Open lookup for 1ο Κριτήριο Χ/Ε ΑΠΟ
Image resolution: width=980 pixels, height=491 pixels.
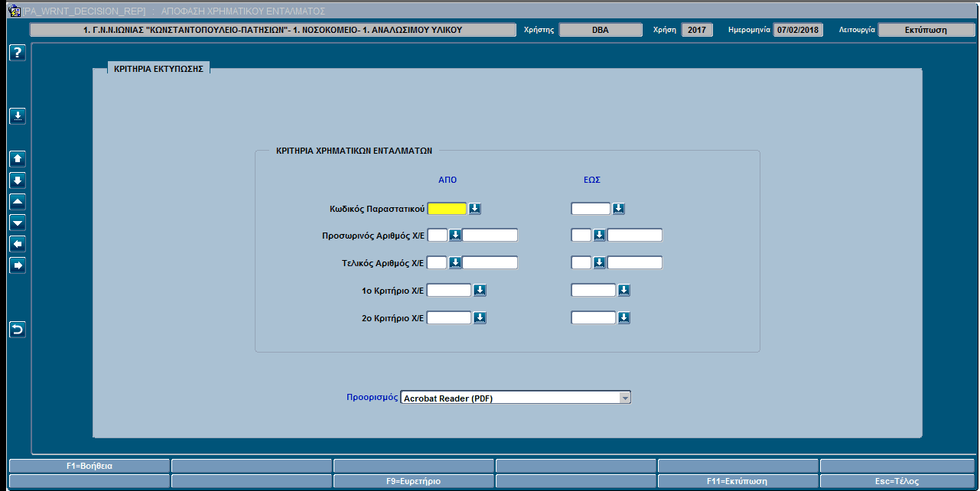[480, 290]
